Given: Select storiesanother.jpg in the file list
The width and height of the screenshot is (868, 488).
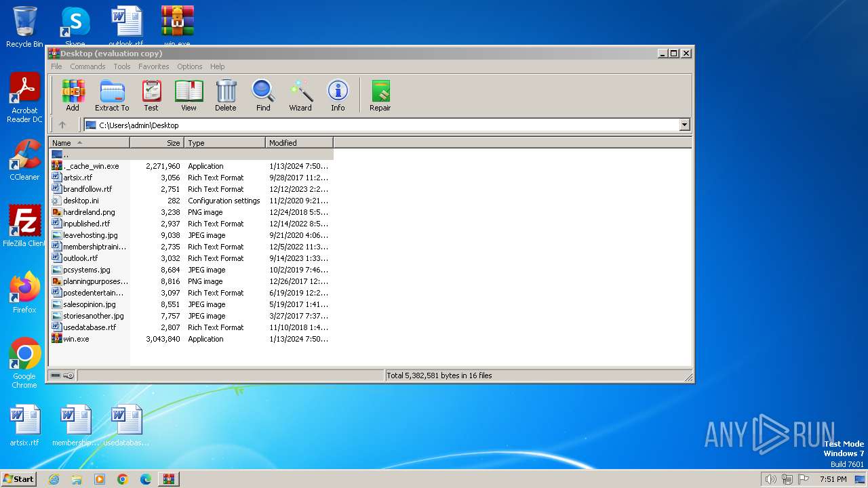Looking at the screenshot, I should coord(191,316).
